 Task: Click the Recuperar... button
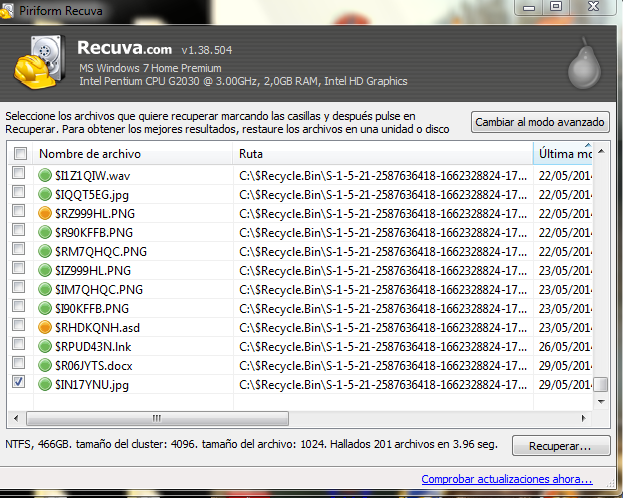[x=561, y=446]
